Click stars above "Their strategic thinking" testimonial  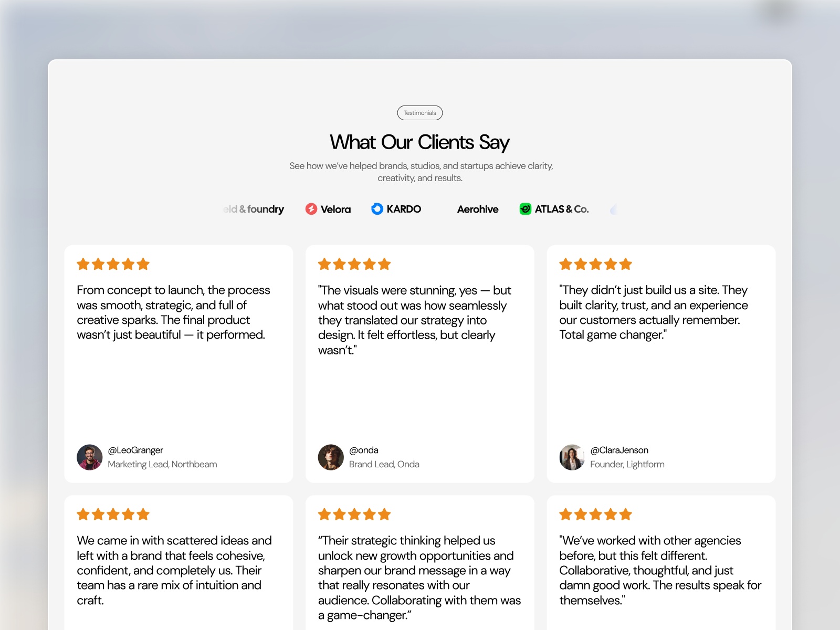coord(354,514)
